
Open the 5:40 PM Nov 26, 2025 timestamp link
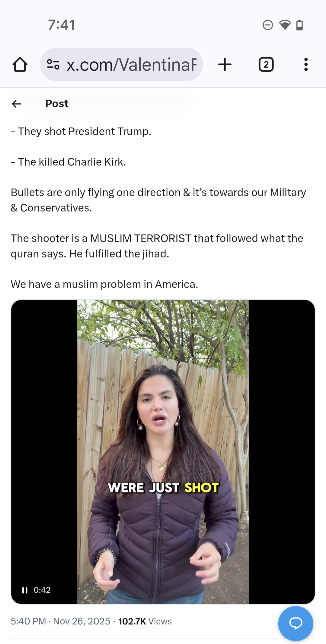60,621
